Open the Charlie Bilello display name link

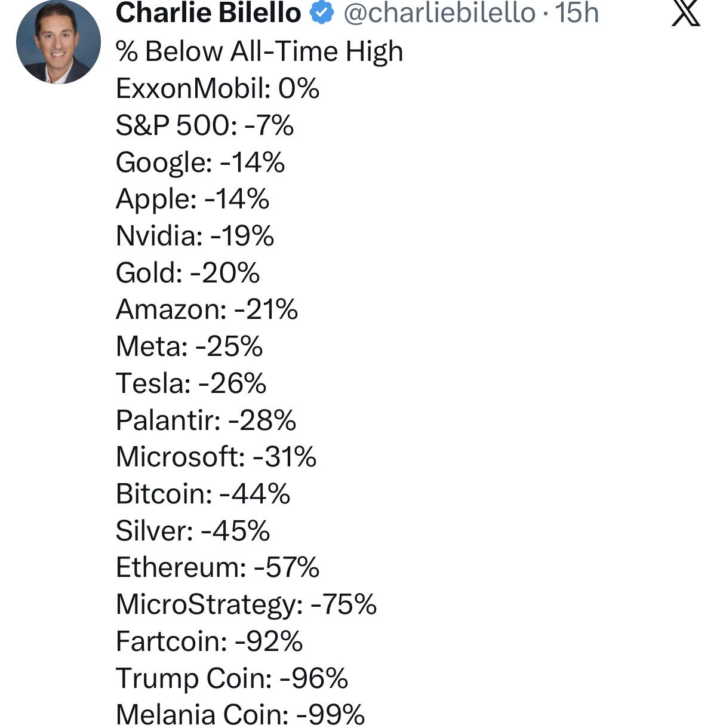click(208, 13)
